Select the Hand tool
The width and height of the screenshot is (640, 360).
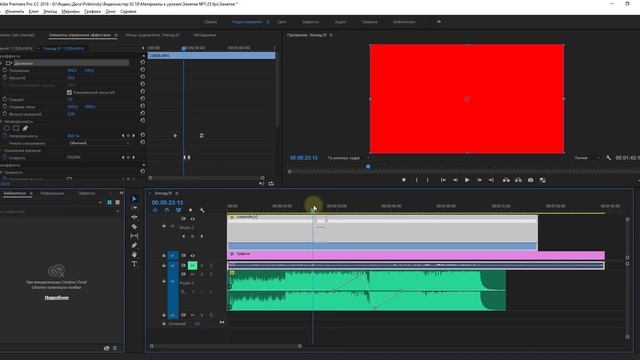[x=134, y=255]
